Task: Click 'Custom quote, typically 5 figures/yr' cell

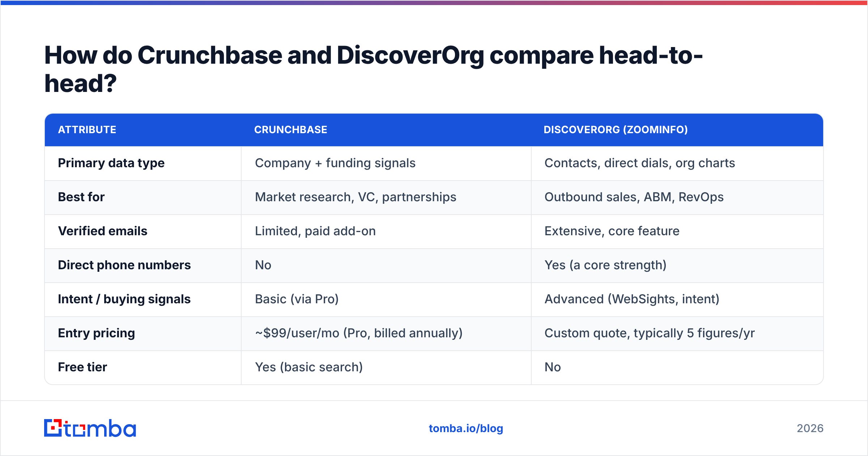Action: (650, 333)
